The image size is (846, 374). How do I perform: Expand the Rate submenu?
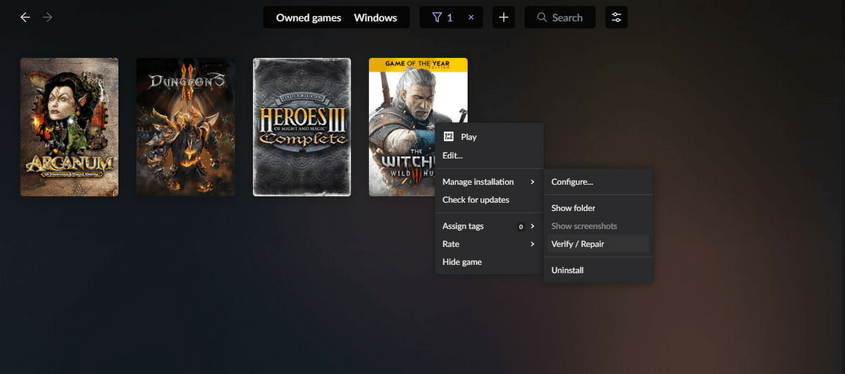[489, 244]
